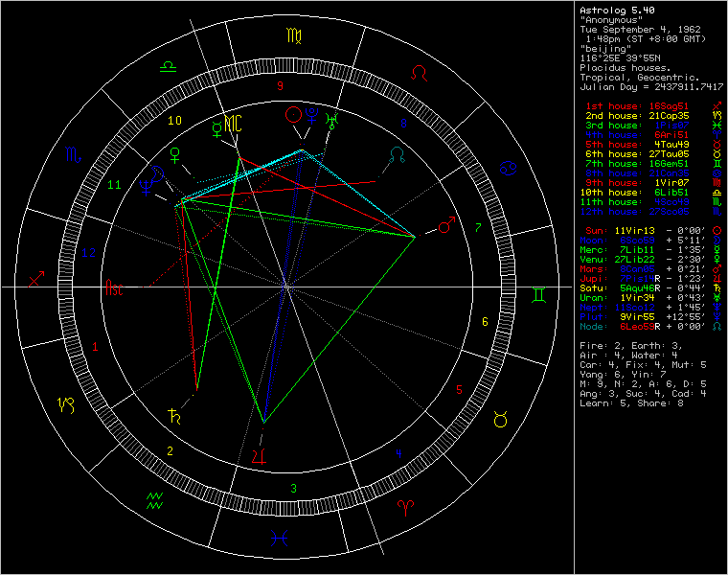This screenshot has width=728, height=575.
Task: Click the 'Astrolog 5.40' title text
Action: [x=617, y=11]
